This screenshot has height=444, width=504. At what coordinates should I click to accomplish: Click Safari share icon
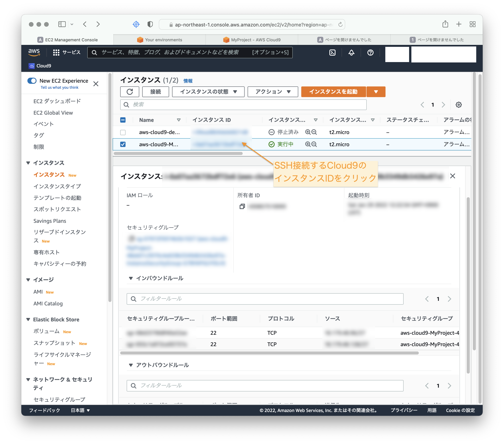coord(445,24)
